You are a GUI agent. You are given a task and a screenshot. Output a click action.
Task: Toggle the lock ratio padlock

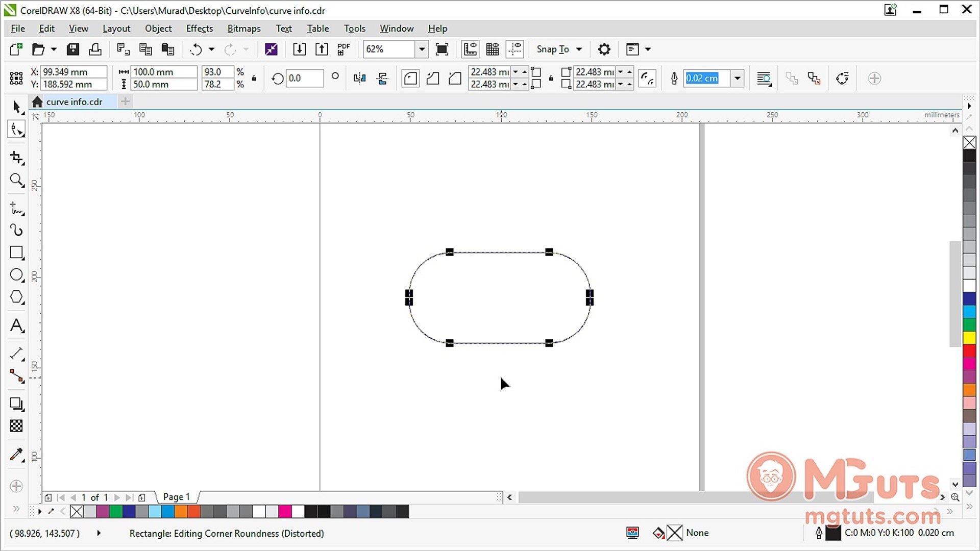254,78
